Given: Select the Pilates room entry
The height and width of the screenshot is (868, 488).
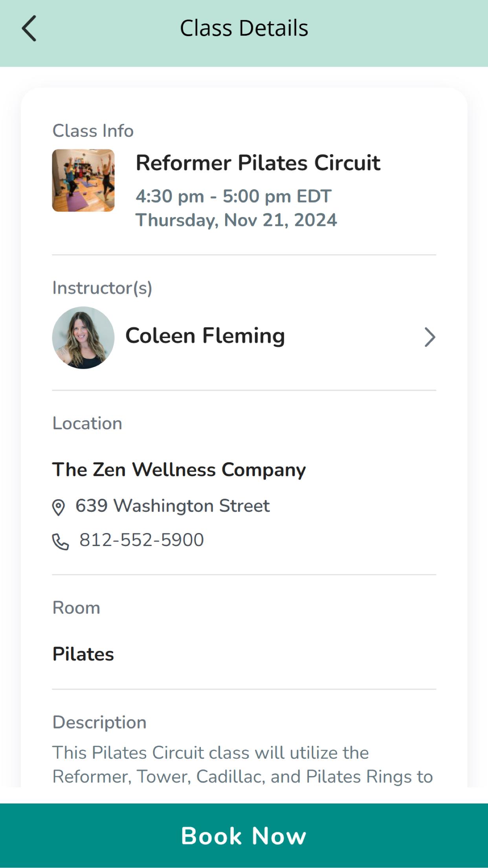Looking at the screenshot, I should (x=83, y=654).
